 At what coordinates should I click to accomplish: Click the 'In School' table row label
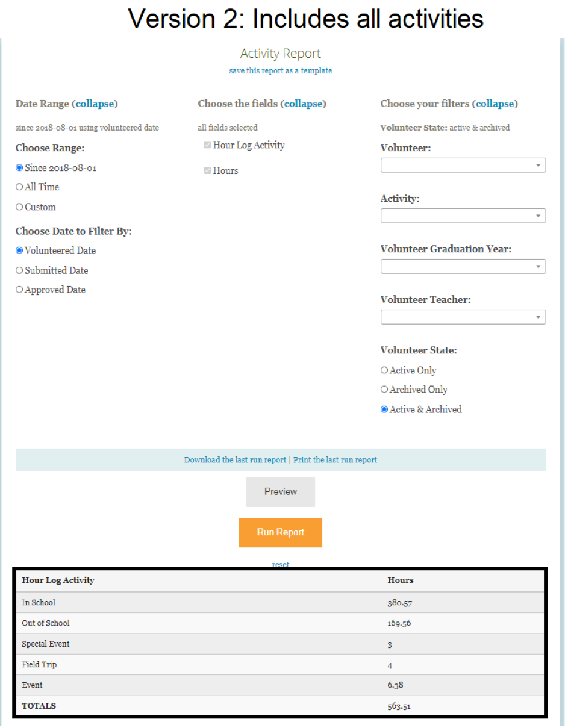39,602
